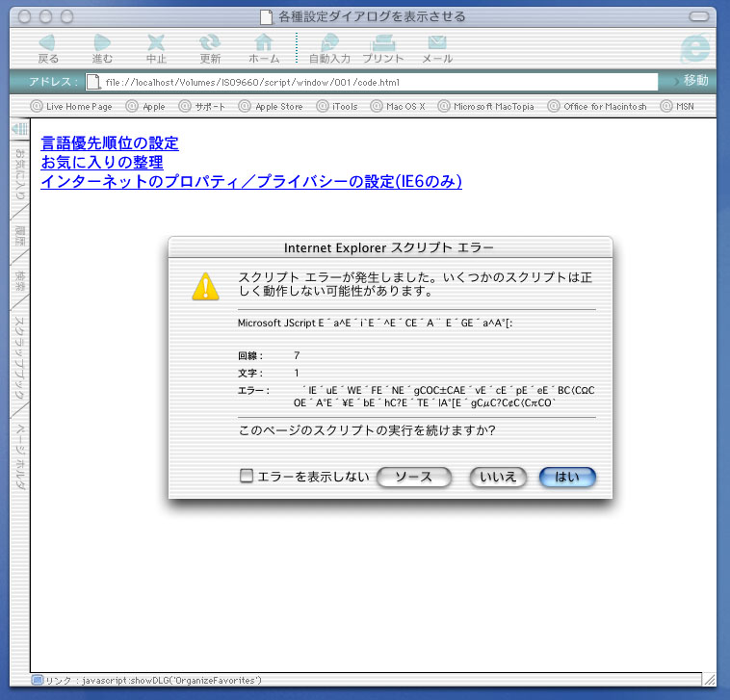Open the Apple favorites bar link

145,106
